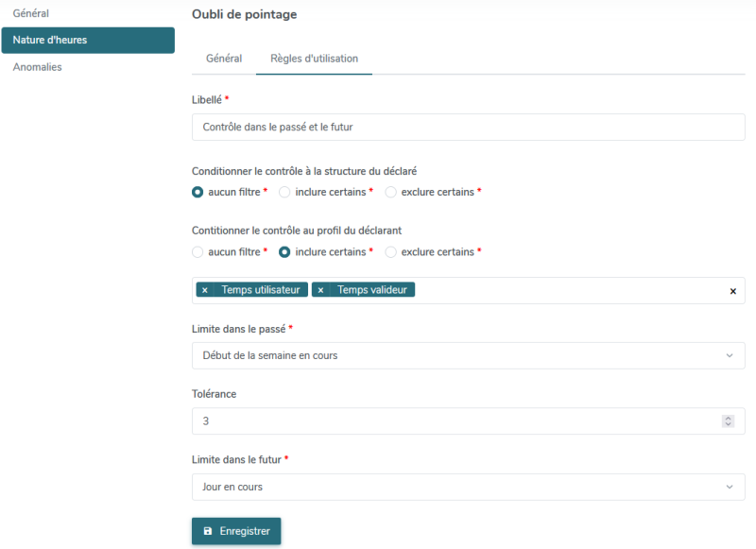The width and height of the screenshot is (756, 549).
Task: Clear all selected profile tags
Action: (x=732, y=291)
